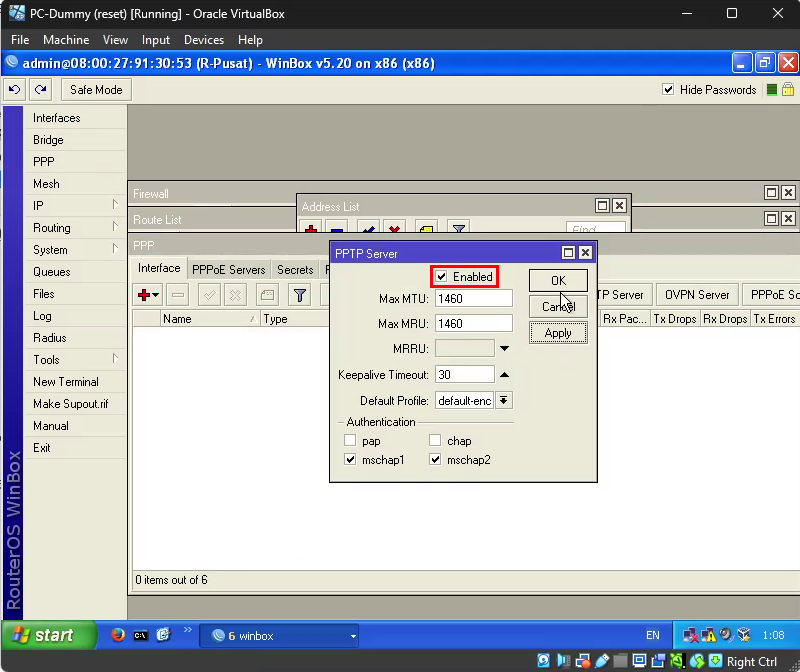
Task: Sort by the Tx Drops column header
Action: [675, 319]
